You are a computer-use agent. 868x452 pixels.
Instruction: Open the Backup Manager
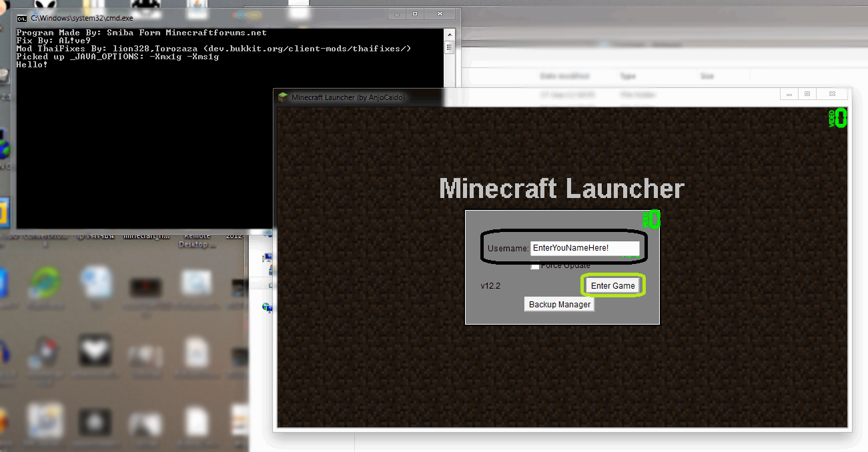pos(559,304)
